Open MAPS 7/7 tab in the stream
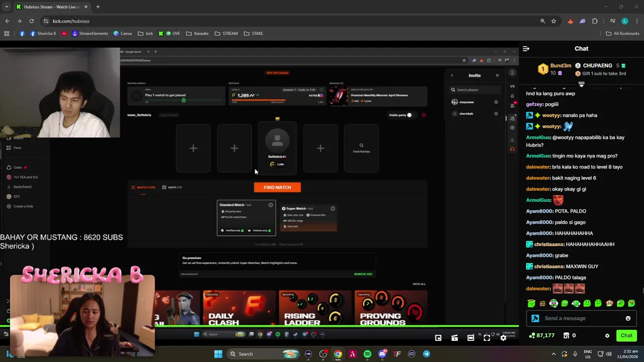The height and width of the screenshot is (362, 644). [172, 188]
